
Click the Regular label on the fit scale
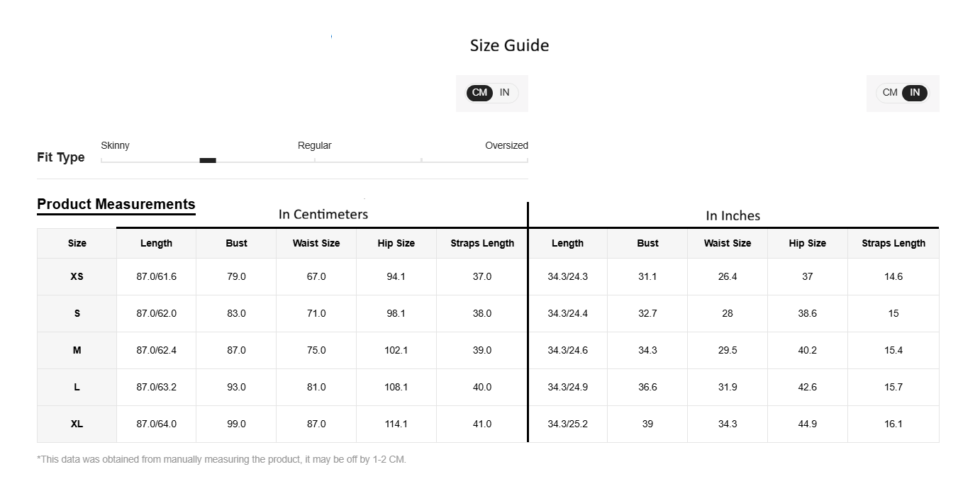314,146
